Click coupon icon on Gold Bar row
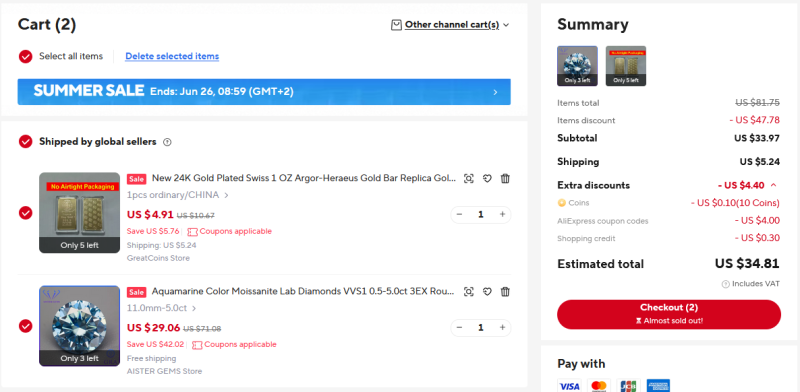 tap(192, 232)
